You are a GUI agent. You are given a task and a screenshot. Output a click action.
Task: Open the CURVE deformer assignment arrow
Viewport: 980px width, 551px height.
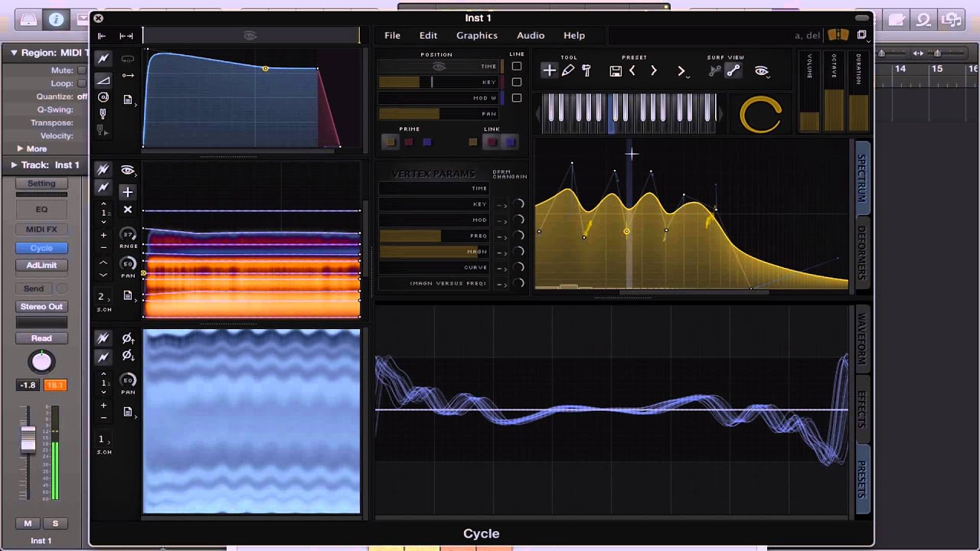(x=501, y=268)
